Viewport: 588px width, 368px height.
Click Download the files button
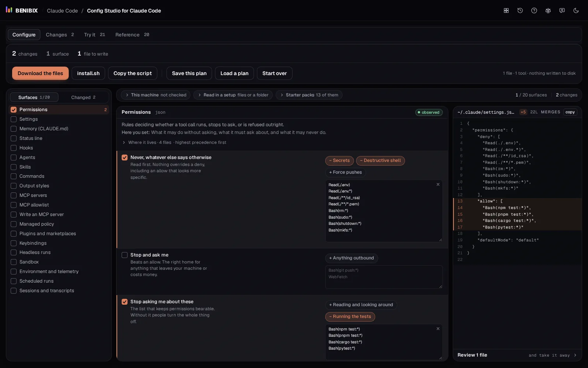pyautogui.click(x=40, y=73)
